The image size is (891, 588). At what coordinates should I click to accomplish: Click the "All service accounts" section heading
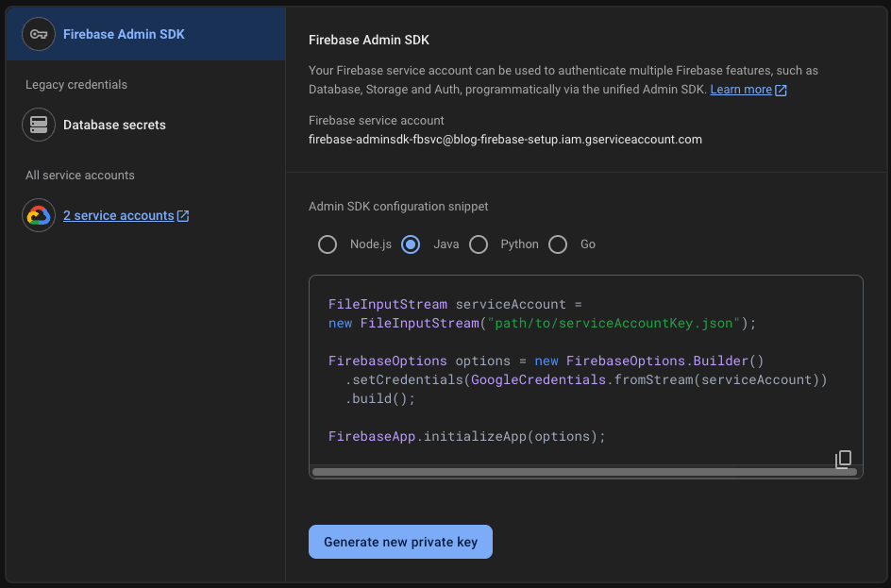click(80, 175)
